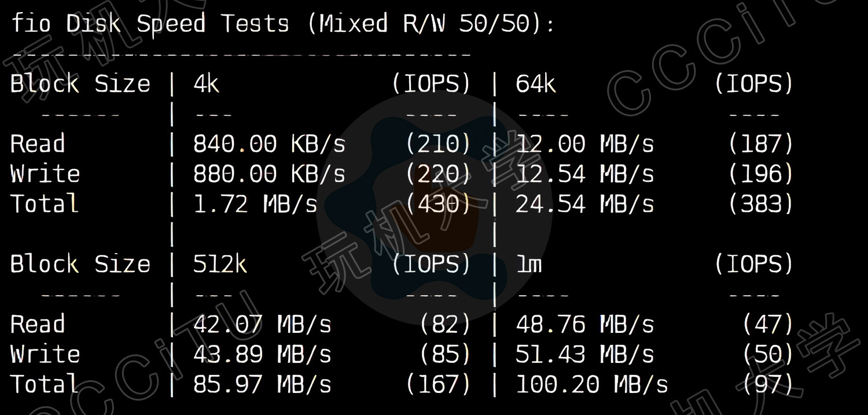Click the 4k total IOPS value (430)
868x415 pixels.
(439, 204)
